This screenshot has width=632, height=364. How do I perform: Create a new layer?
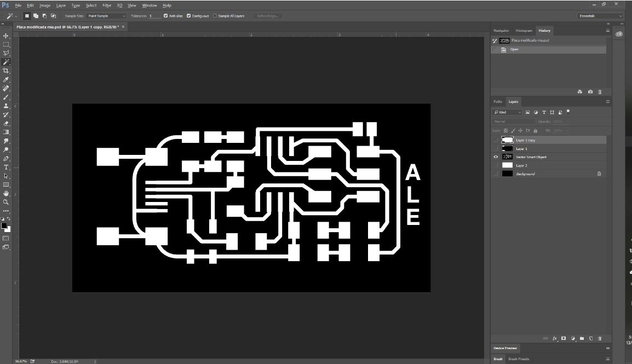coord(591,339)
